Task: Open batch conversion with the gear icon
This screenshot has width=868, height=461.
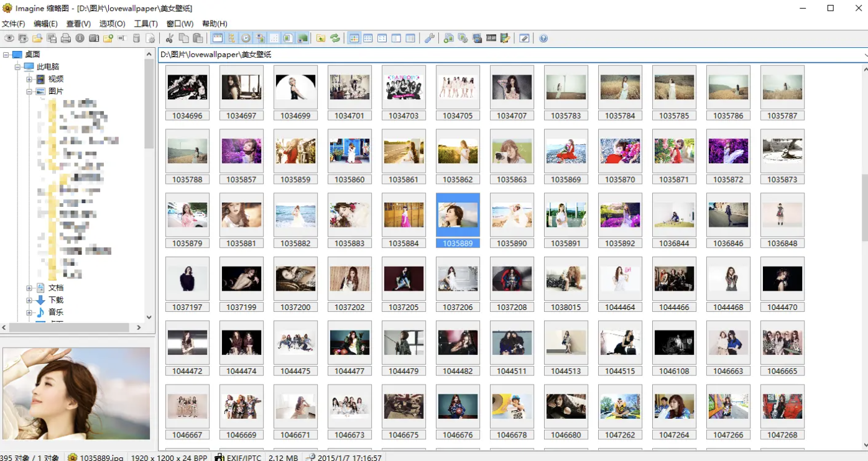Action: coord(463,39)
